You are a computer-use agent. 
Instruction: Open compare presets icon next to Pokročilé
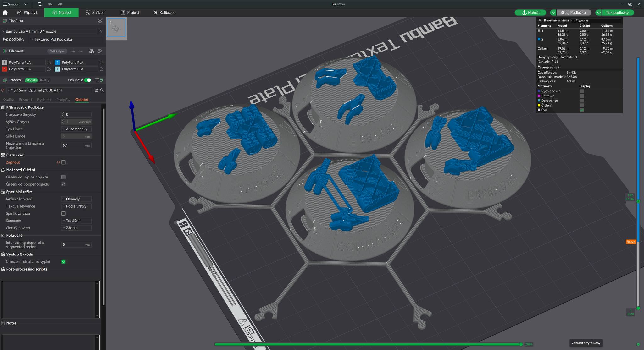97,80
